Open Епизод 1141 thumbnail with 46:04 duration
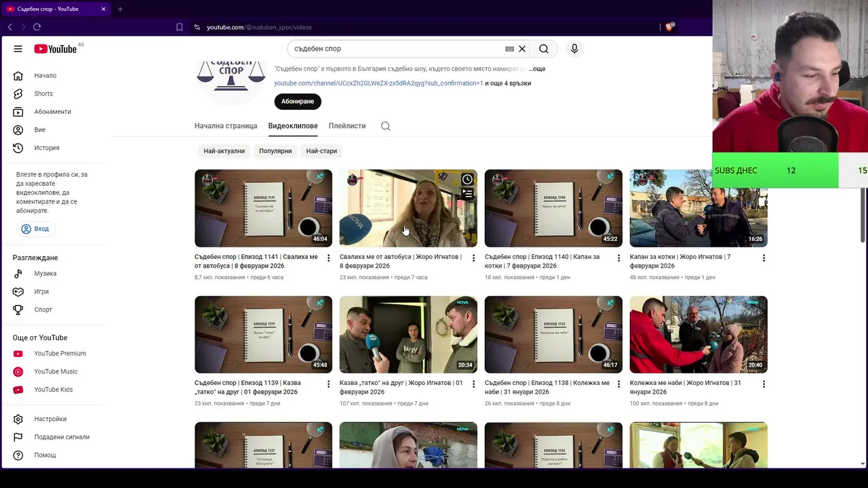This screenshot has width=868, height=488. 263,208
